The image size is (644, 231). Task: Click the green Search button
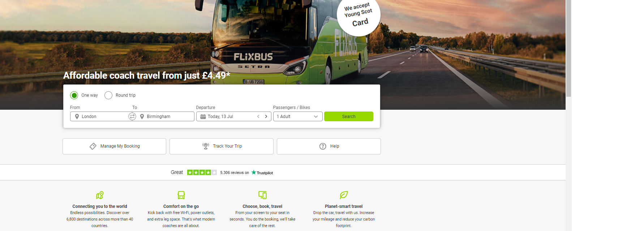click(349, 117)
